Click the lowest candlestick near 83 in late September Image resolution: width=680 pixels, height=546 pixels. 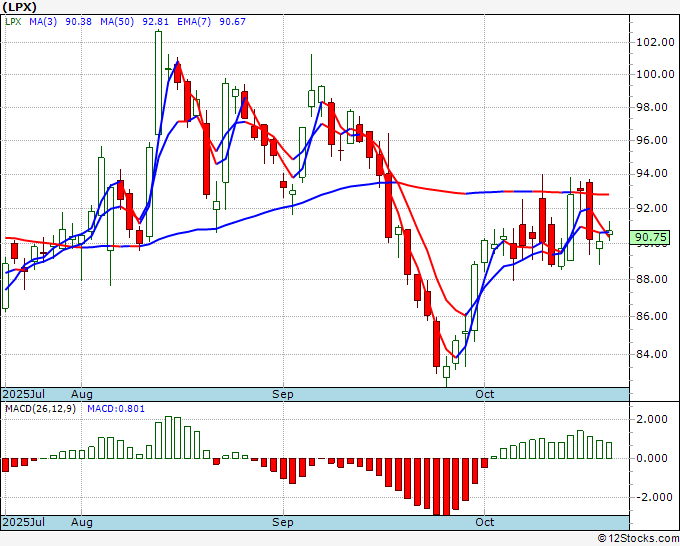(x=446, y=372)
